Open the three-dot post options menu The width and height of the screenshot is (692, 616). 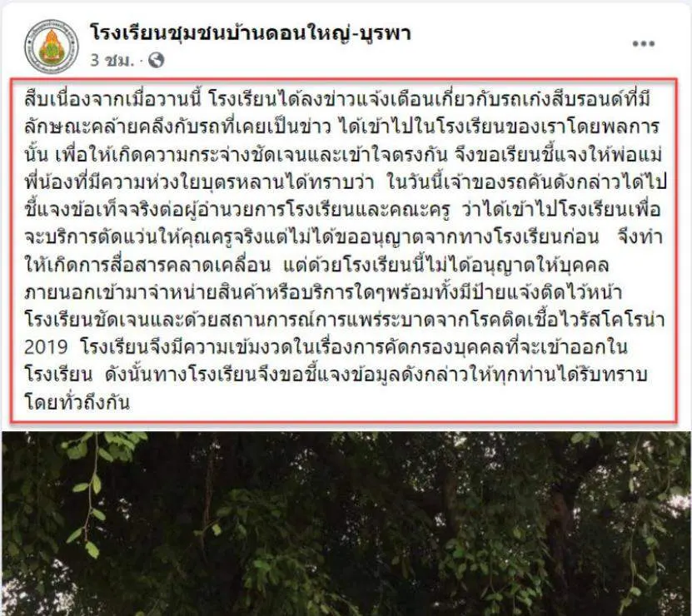[x=643, y=43]
